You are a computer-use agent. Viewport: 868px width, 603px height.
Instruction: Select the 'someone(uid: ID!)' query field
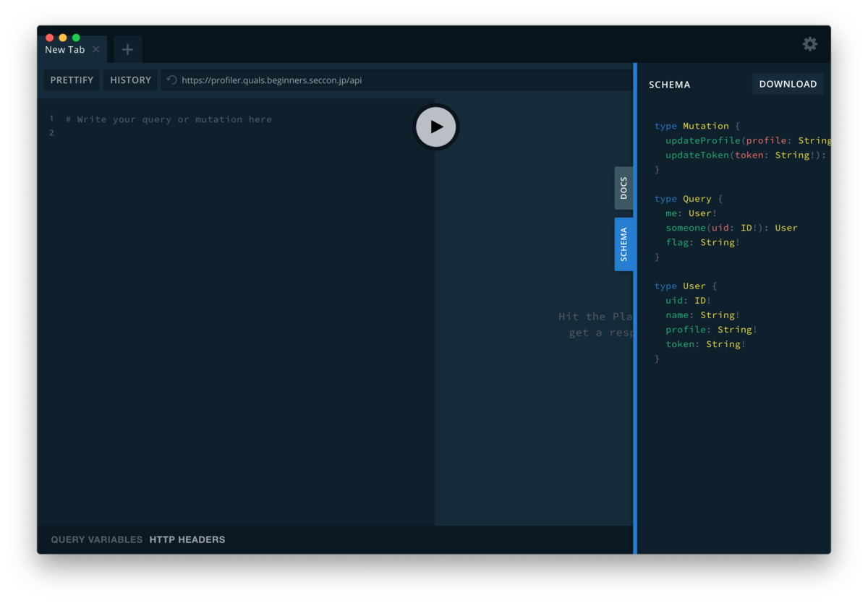pos(731,228)
